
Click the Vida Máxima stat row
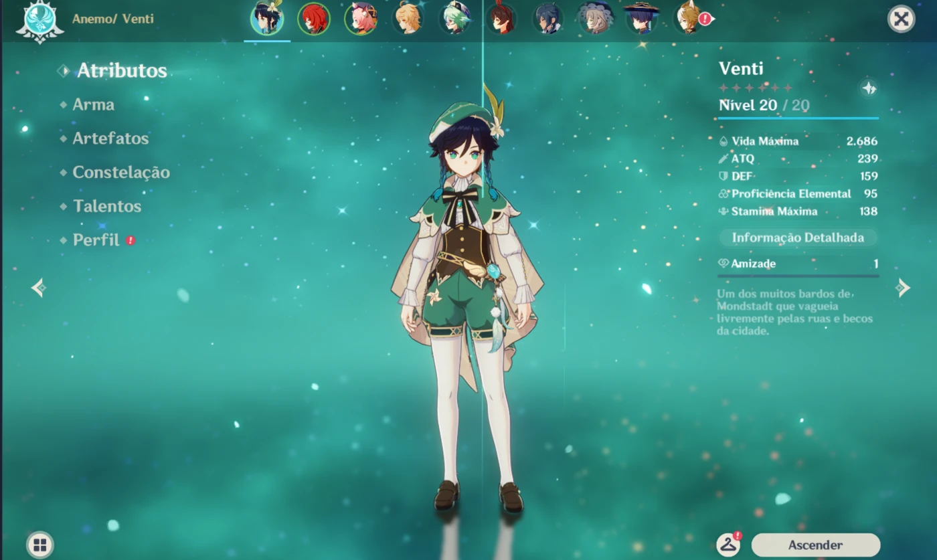coord(798,141)
